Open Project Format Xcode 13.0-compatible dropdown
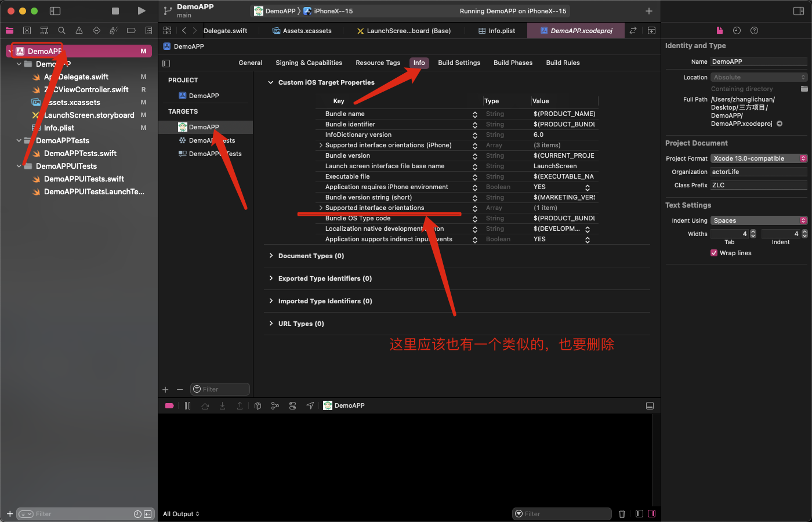The width and height of the screenshot is (812, 522). coord(759,158)
